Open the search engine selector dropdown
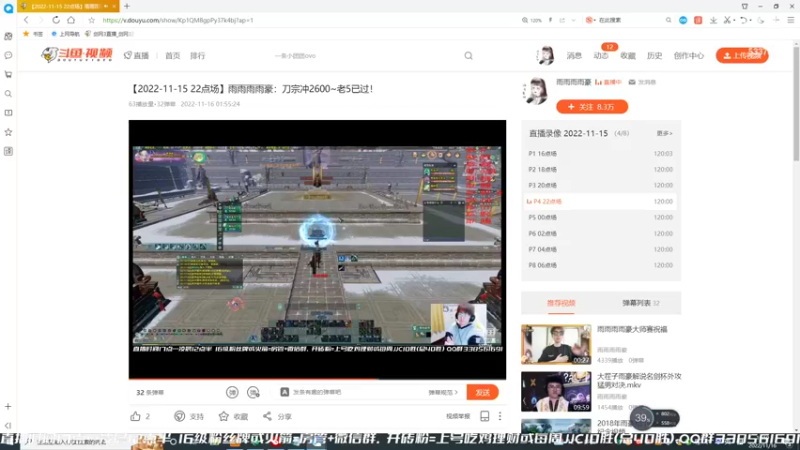The height and width of the screenshot is (450, 800). click(x=590, y=20)
